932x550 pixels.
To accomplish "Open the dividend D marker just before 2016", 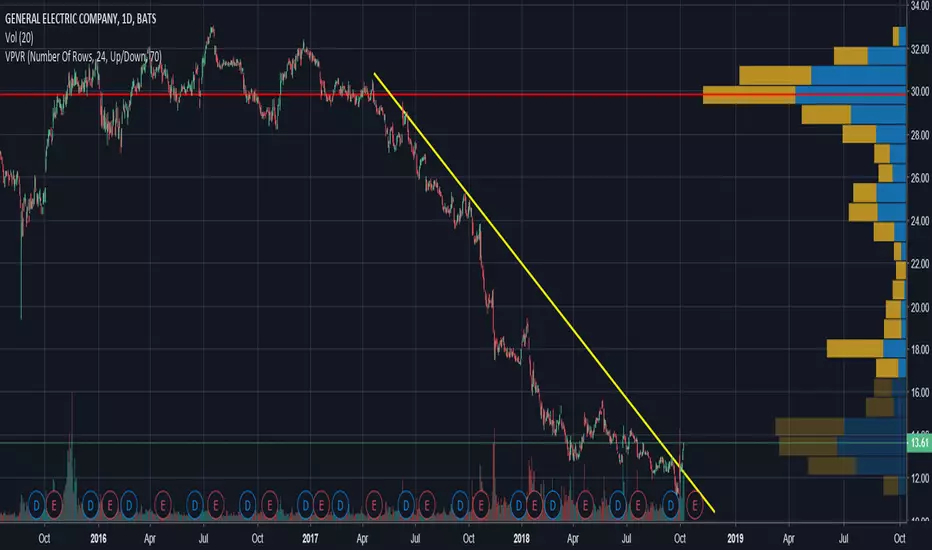I will (x=90, y=506).
